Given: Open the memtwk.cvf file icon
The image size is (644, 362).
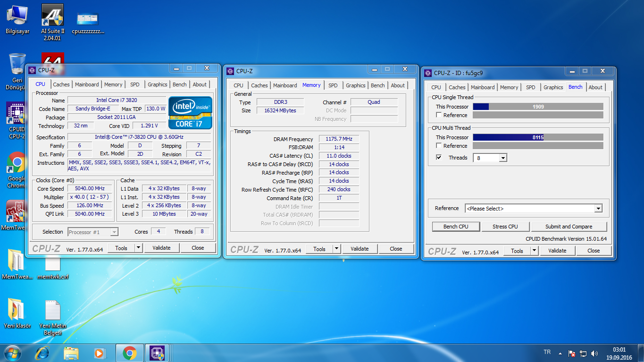Looking at the screenshot, I should [x=52, y=267].
